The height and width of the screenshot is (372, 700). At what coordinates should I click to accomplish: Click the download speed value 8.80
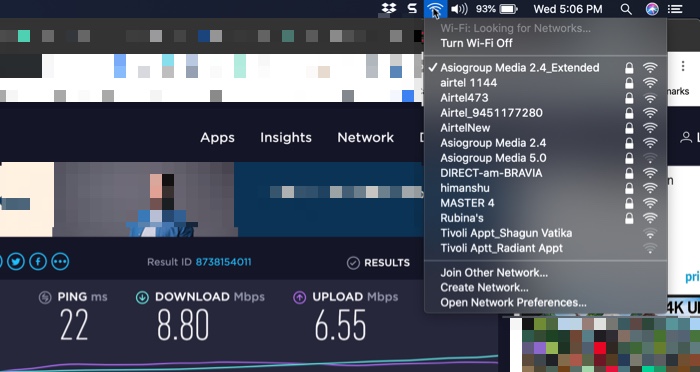pyautogui.click(x=183, y=326)
